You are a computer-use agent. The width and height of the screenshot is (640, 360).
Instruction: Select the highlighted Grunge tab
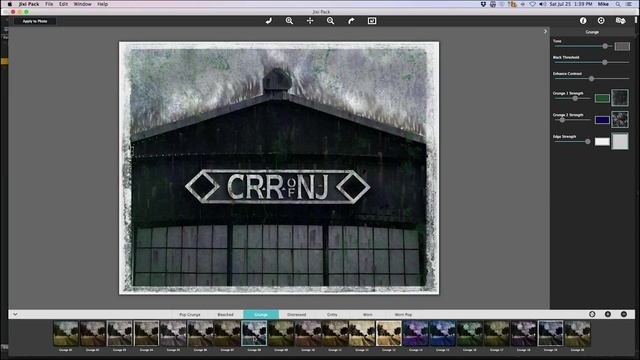pyautogui.click(x=261, y=314)
